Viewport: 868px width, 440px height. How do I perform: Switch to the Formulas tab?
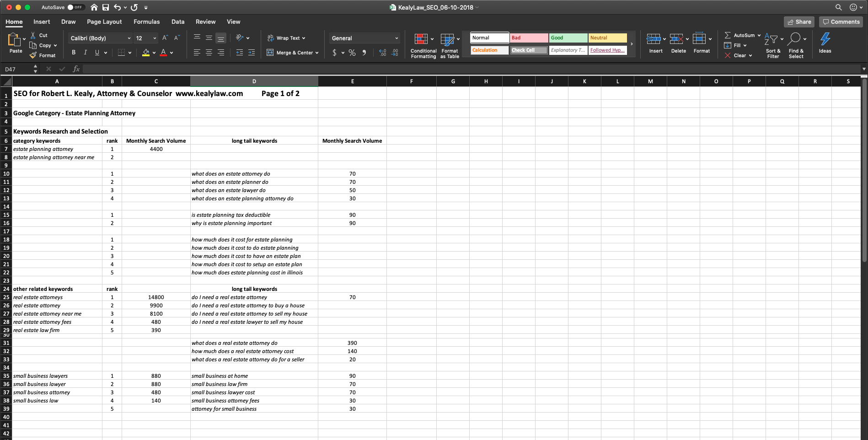[146, 21]
